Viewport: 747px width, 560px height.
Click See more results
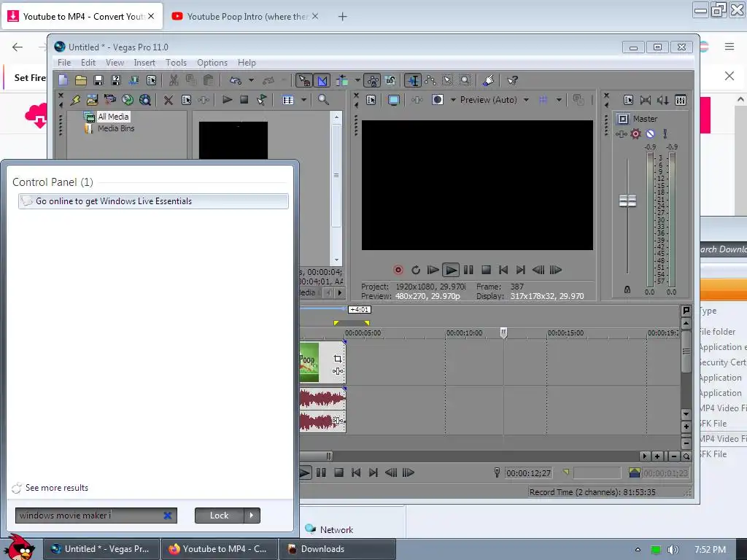(57, 488)
